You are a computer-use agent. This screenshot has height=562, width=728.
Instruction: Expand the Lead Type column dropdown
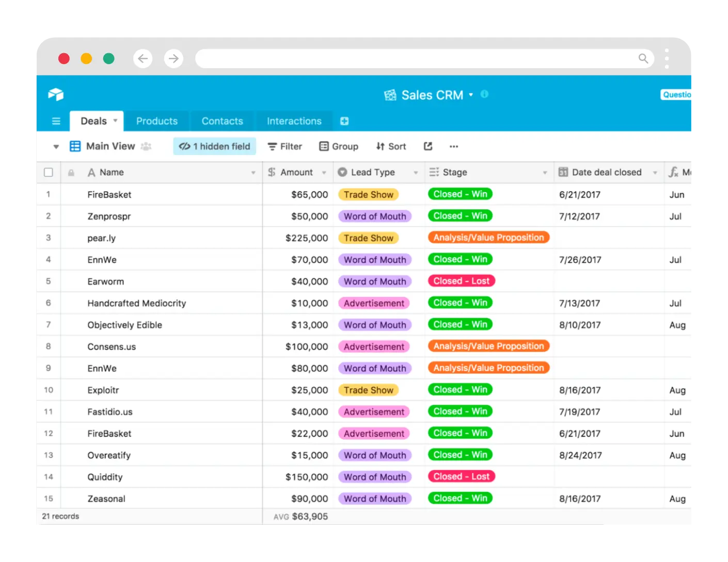point(416,173)
